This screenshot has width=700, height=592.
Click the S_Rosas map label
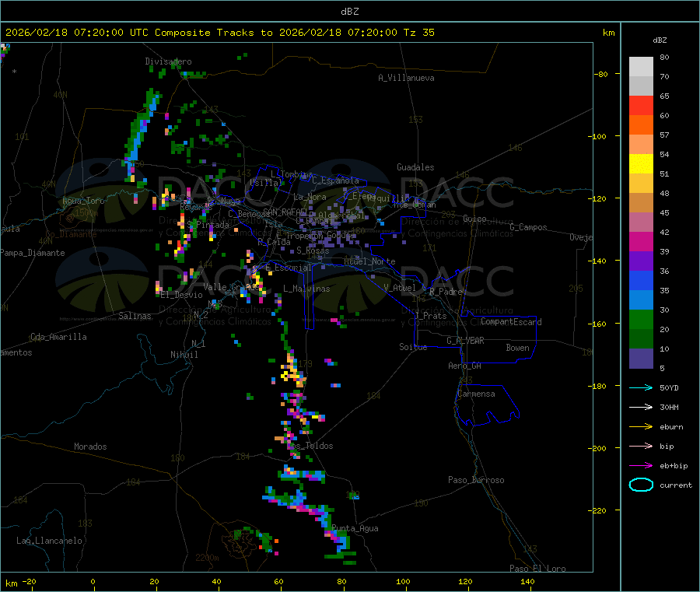coord(313,250)
